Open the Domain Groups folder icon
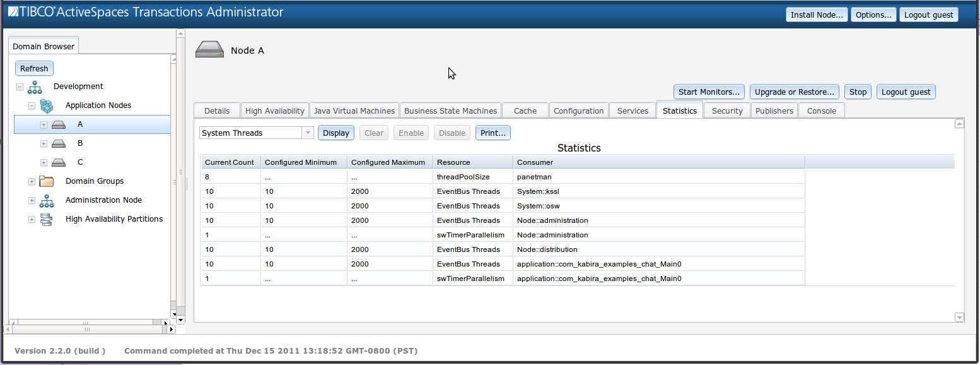 click(x=46, y=181)
